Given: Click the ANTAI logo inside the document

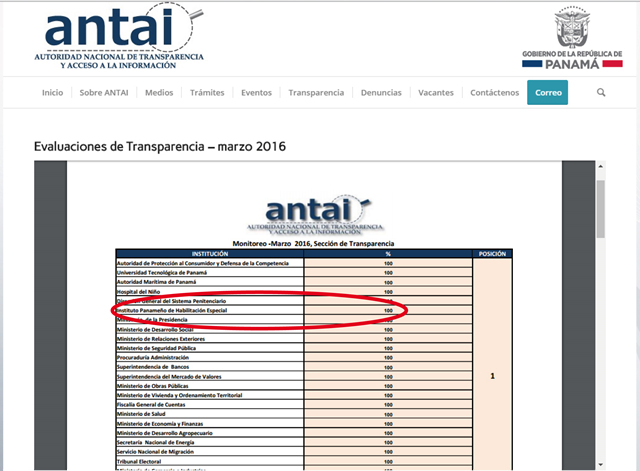Looking at the screenshot, I should 315,215.
